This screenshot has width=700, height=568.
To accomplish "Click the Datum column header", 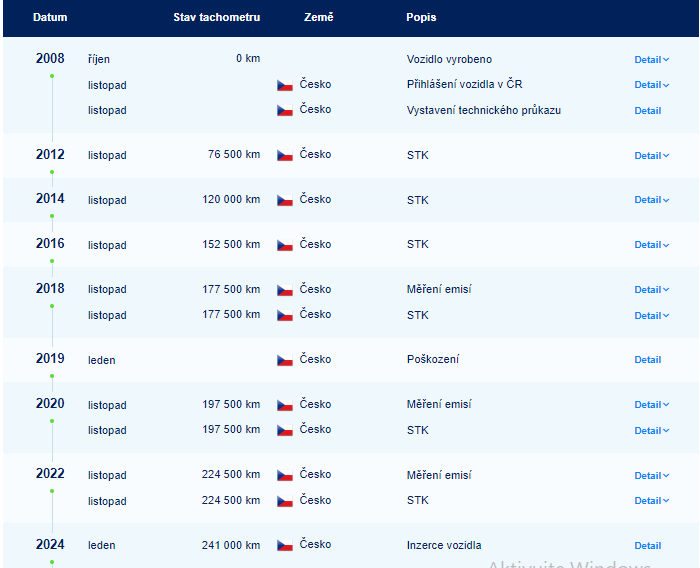I will (x=50, y=17).
